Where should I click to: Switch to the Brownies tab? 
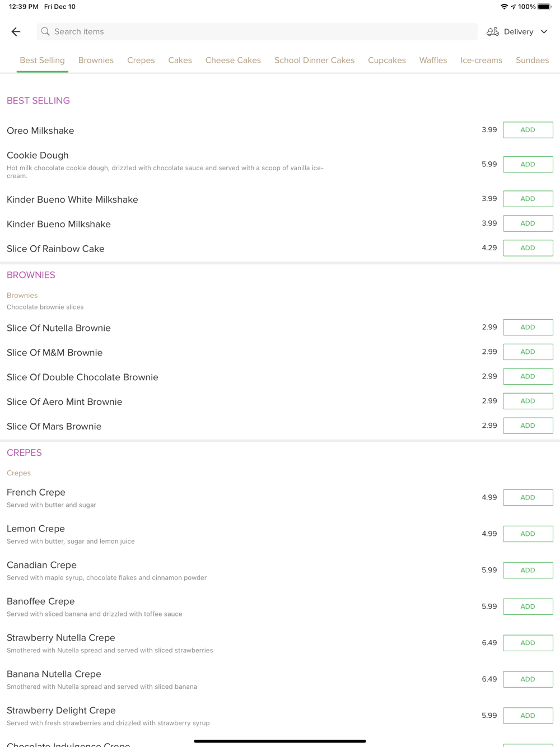click(x=96, y=60)
